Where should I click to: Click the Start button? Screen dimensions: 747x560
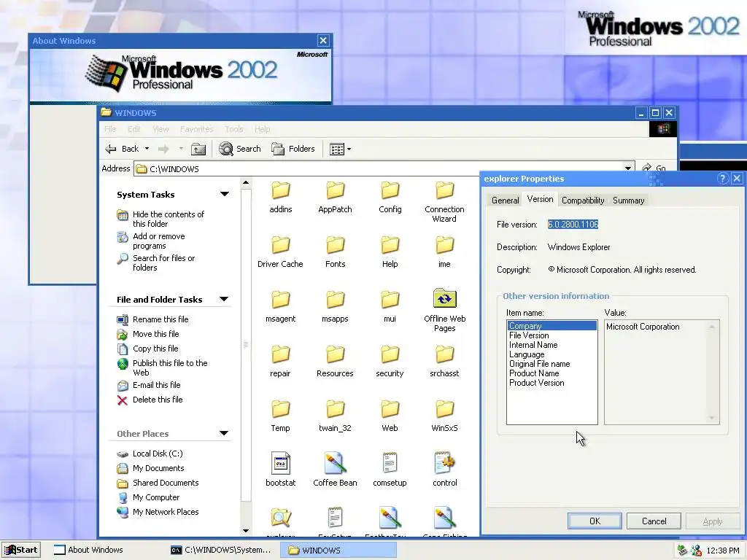(21, 550)
